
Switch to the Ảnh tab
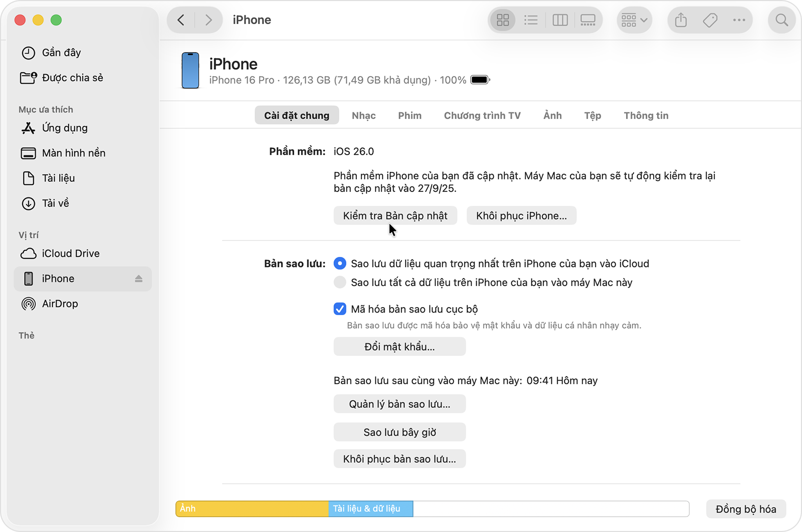[x=552, y=115]
